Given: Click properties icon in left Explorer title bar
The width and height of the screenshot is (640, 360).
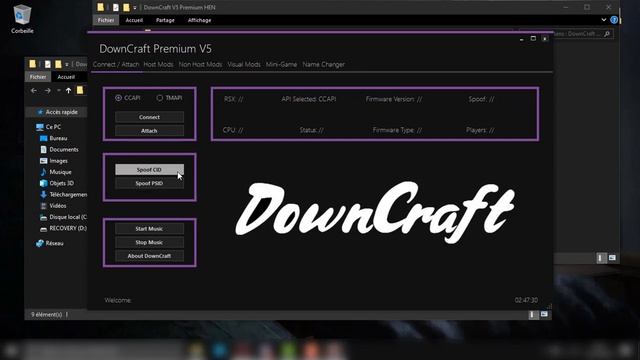Looking at the screenshot, I should point(48,64).
